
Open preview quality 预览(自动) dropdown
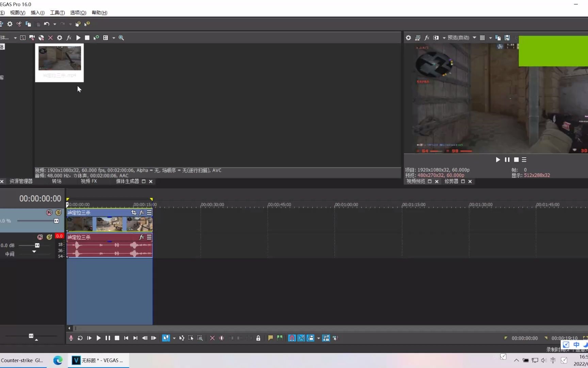[462, 38]
